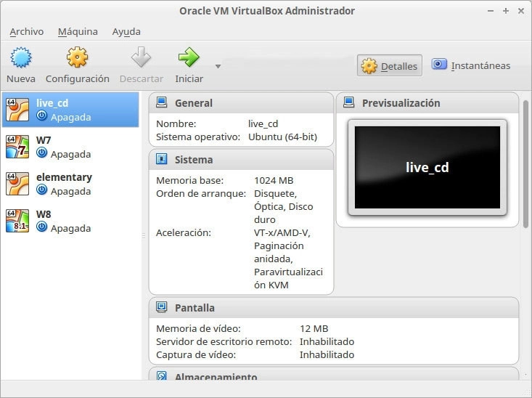Click the Previsualización section monitor icon
This screenshot has width=532, height=398.
click(x=349, y=102)
